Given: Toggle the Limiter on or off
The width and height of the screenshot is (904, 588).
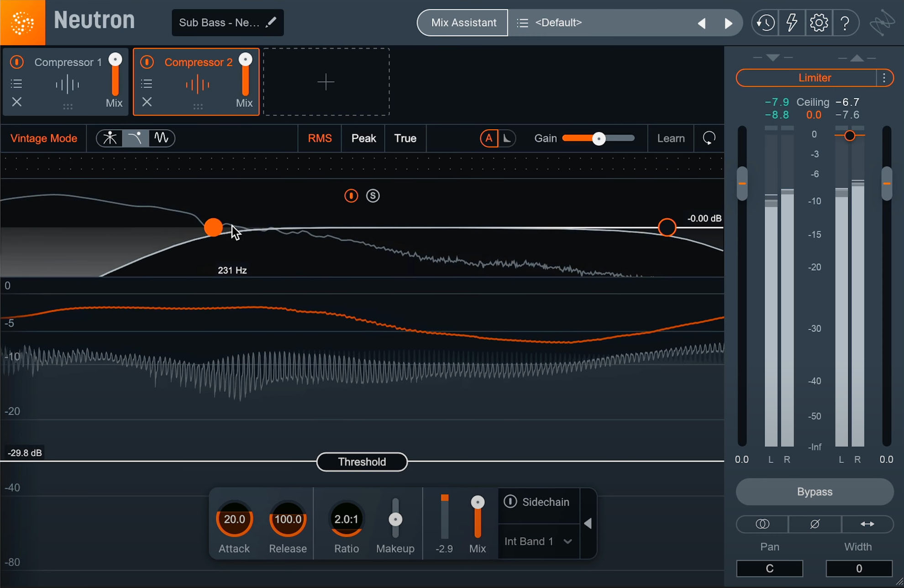Looking at the screenshot, I should pos(807,78).
